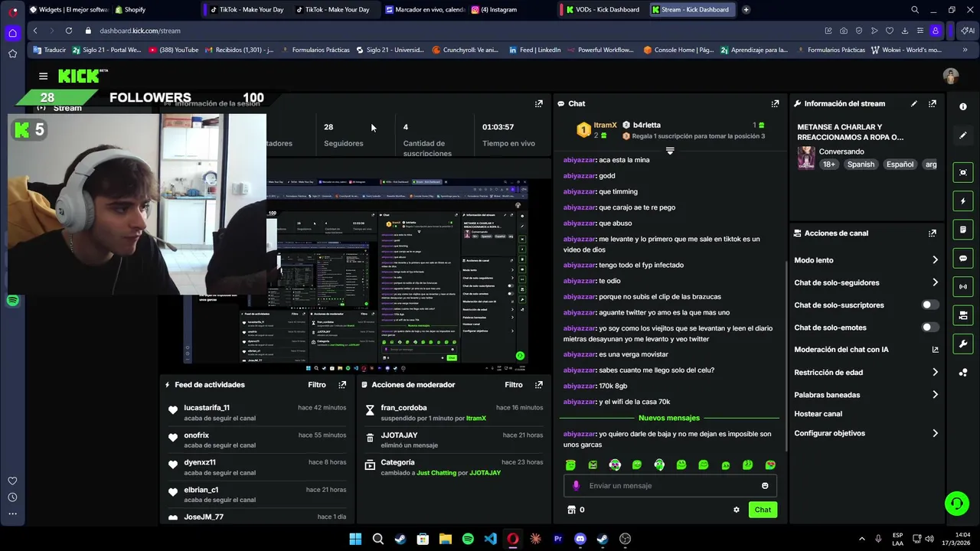Click document icon in right sidebar
Viewport: 980px width, 551px height.
click(963, 230)
